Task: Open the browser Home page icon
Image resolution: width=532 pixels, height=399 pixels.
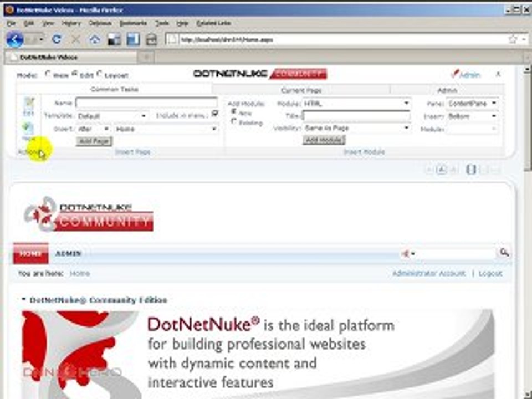Action: [95, 39]
